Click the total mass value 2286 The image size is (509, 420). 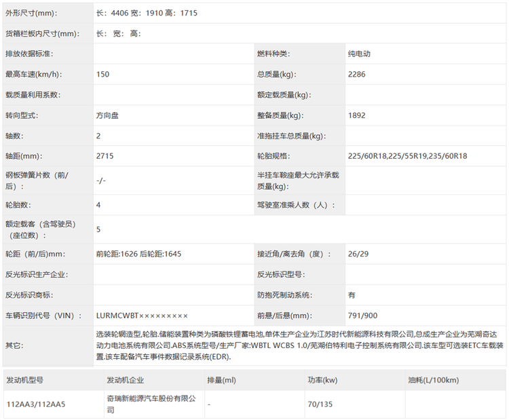[356, 74]
